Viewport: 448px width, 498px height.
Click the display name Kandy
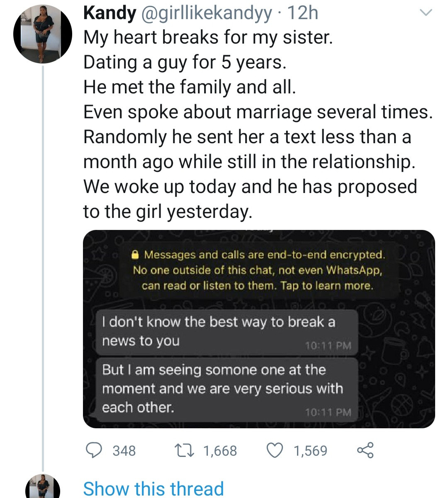pos(110,13)
